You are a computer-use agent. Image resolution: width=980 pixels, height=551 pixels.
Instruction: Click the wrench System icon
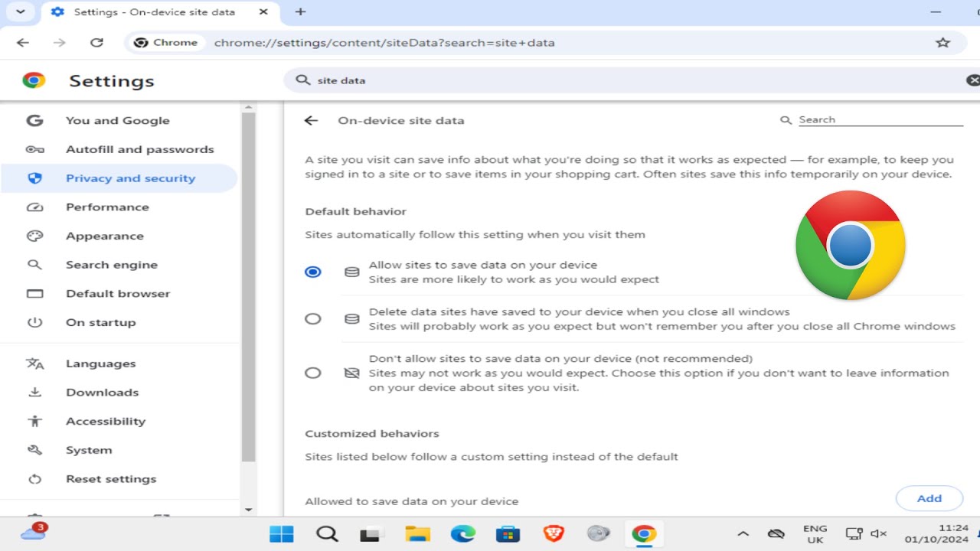coord(34,450)
